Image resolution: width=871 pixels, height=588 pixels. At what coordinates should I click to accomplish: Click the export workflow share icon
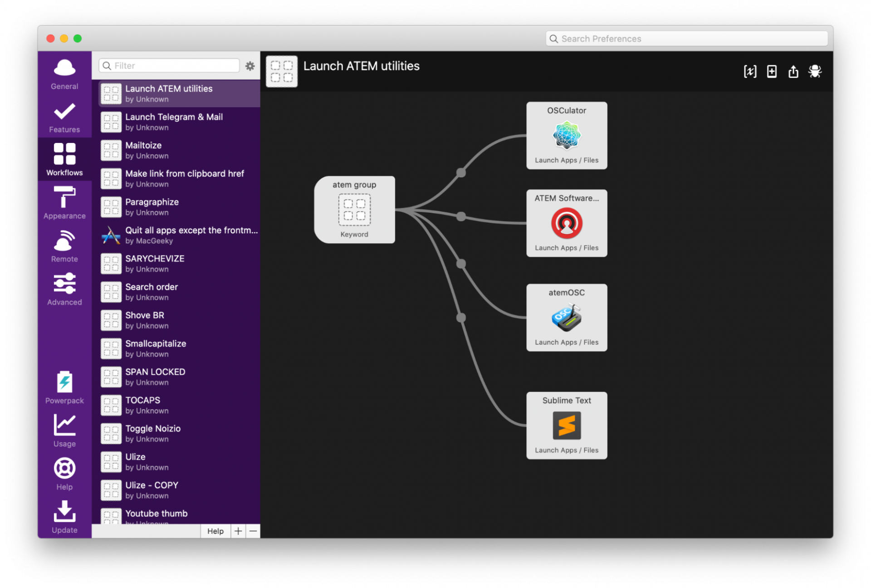pyautogui.click(x=793, y=71)
